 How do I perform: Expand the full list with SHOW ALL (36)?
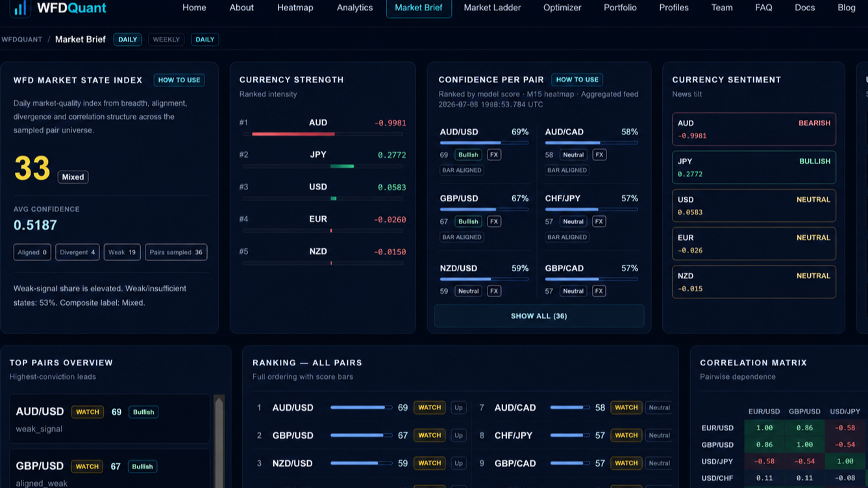click(539, 316)
